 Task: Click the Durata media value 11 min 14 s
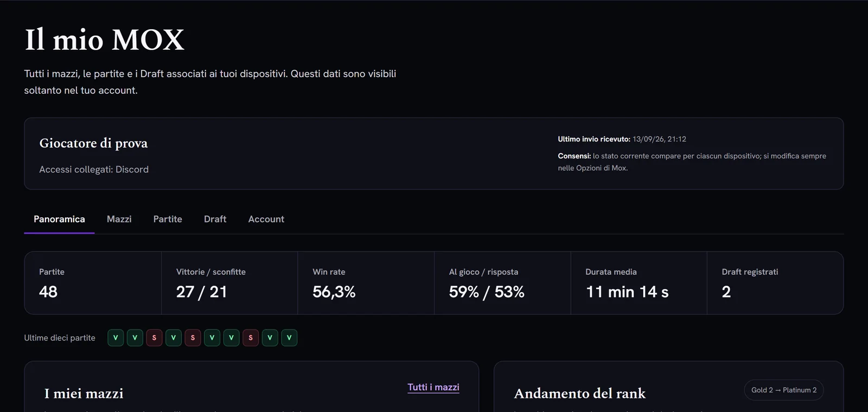pos(627,292)
